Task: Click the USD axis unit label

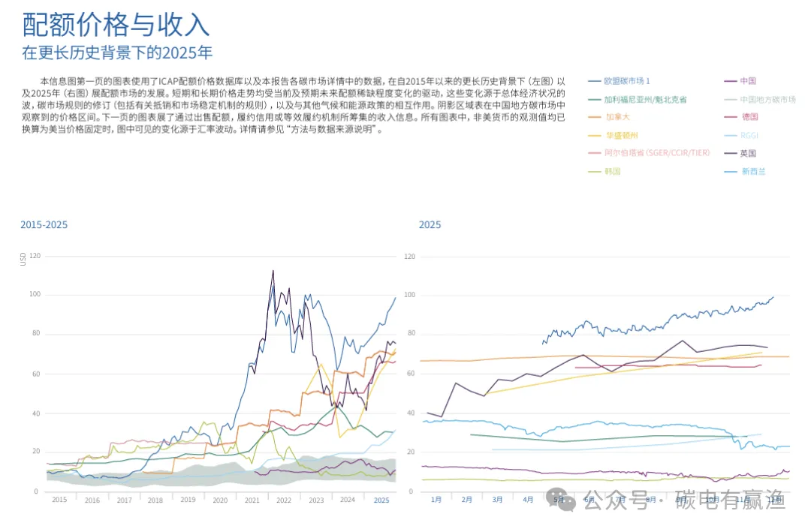Action: click(x=23, y=259)
